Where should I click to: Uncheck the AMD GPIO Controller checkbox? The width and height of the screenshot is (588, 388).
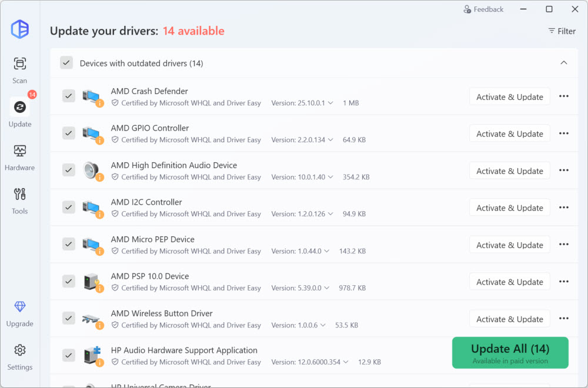tap(69, 133)
